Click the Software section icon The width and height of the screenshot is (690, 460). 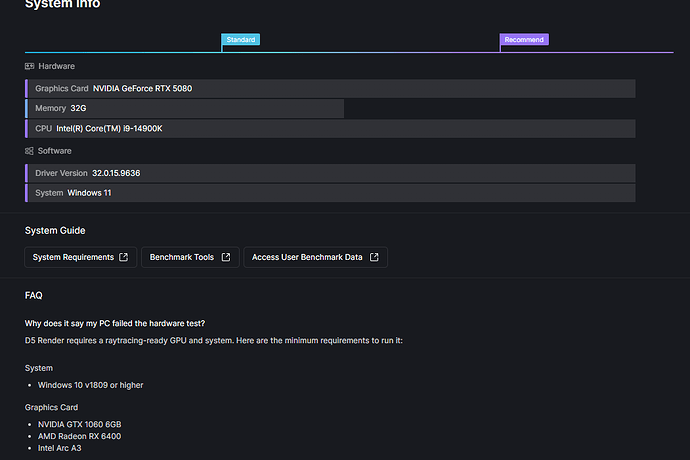(29, 151)
